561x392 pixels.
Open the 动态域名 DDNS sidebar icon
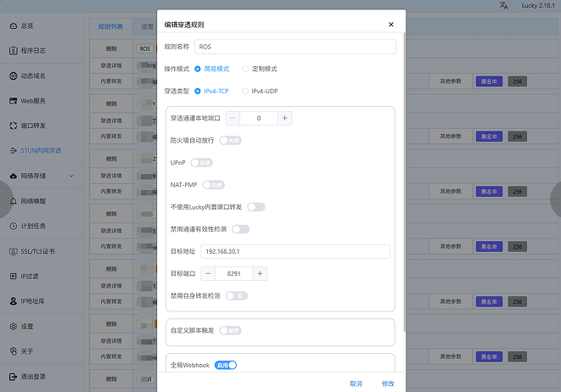[x=13, y=76]
